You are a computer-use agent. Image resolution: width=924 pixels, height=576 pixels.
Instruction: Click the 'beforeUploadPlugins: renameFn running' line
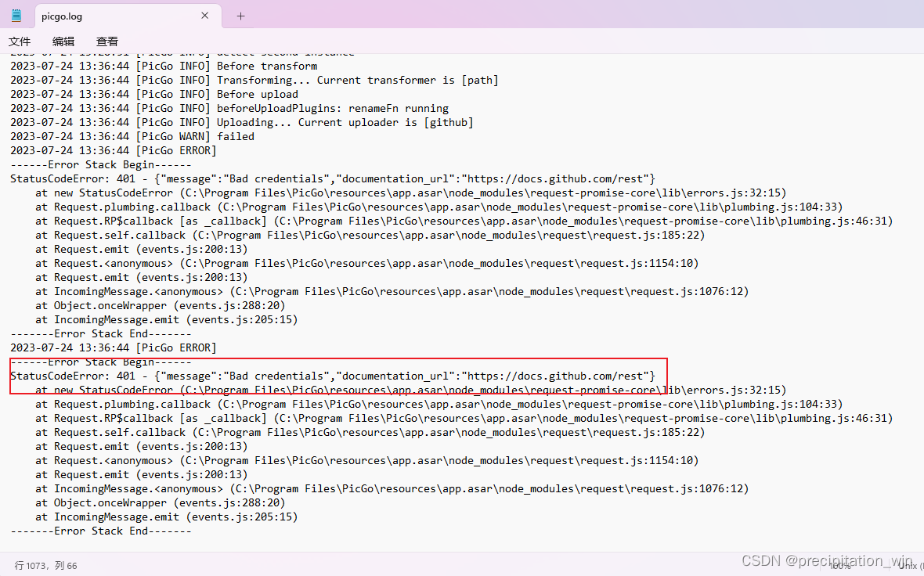[229, 108]
